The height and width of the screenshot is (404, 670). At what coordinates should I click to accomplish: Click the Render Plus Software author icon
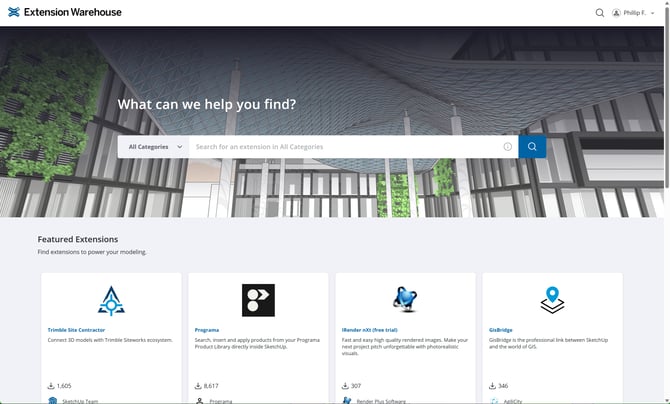(347, 401)
